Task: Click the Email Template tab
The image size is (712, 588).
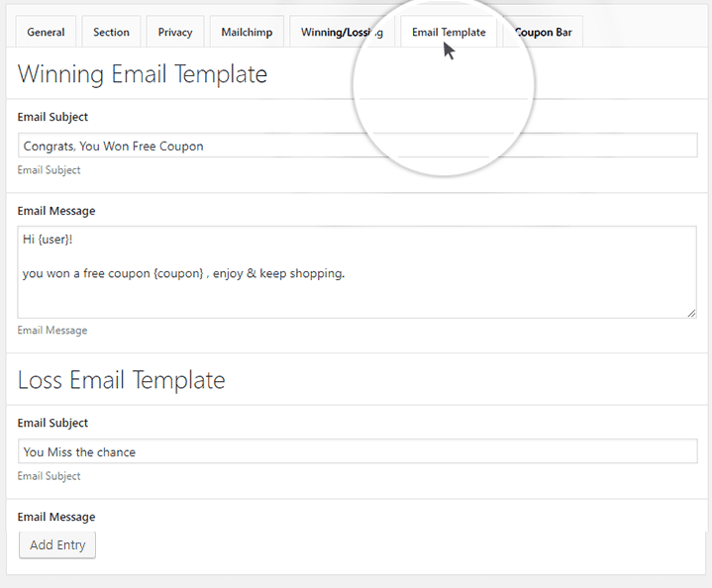Action: 449,32
